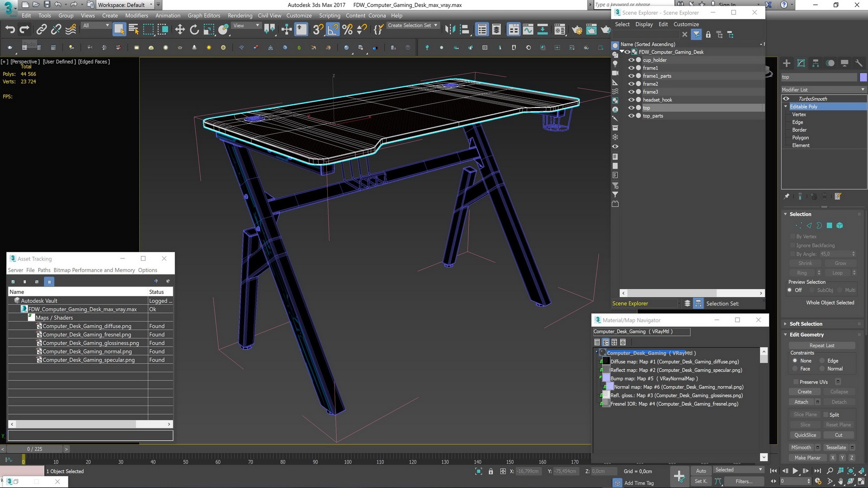Select Edge constraint radio button
Screen dimensions: 868x488
pyautogui.click(x=822, y=361)
